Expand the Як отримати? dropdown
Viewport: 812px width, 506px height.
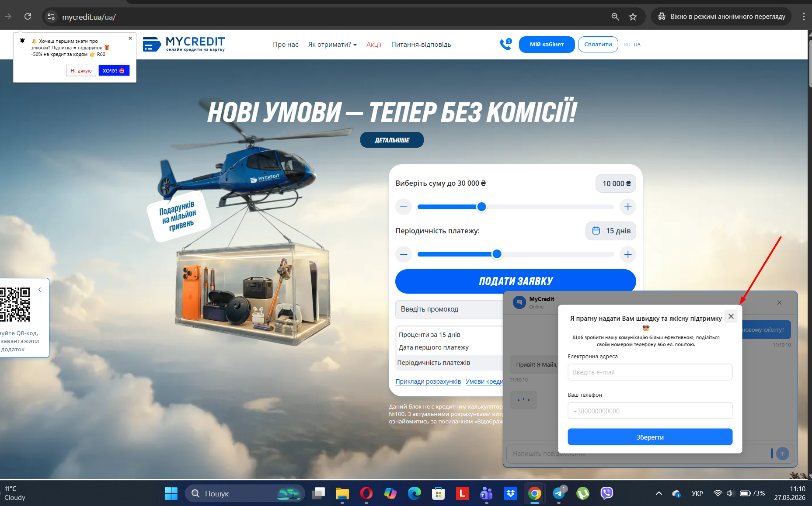pyautogui.click(x=332, y=45)
